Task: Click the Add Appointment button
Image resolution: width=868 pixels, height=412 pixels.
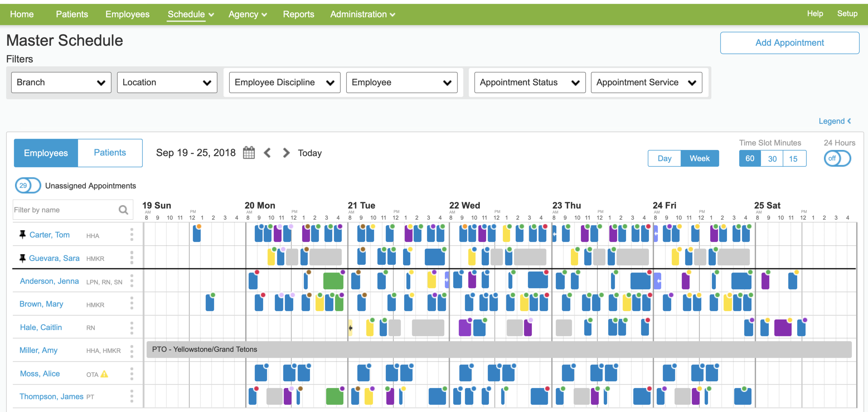Action: pyautogui.click(x=789, y=43)
